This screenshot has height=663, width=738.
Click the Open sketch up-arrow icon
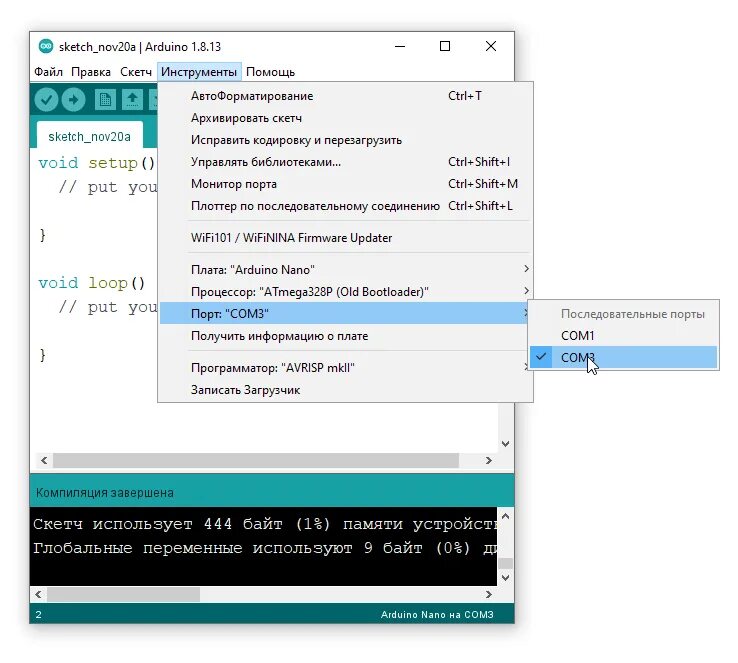132,100
